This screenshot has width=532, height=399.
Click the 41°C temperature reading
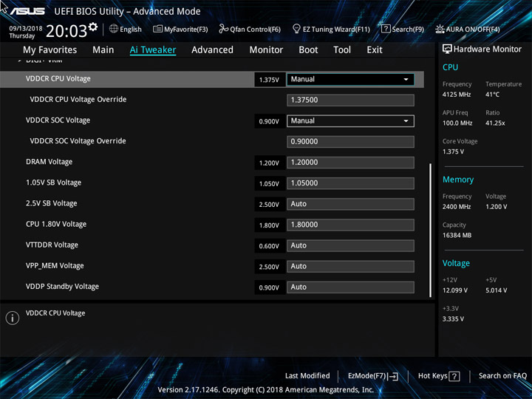tap(492, 95)
